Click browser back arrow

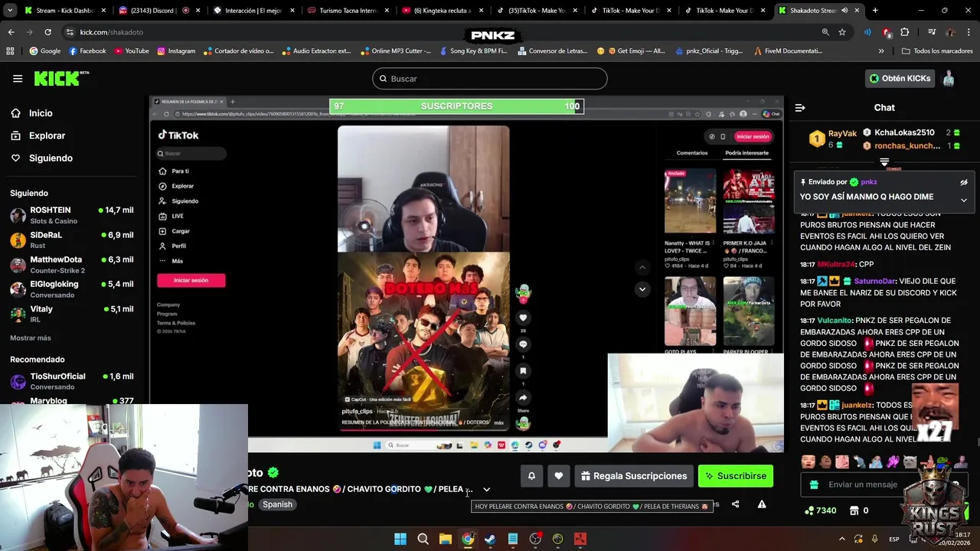[11, 32]
